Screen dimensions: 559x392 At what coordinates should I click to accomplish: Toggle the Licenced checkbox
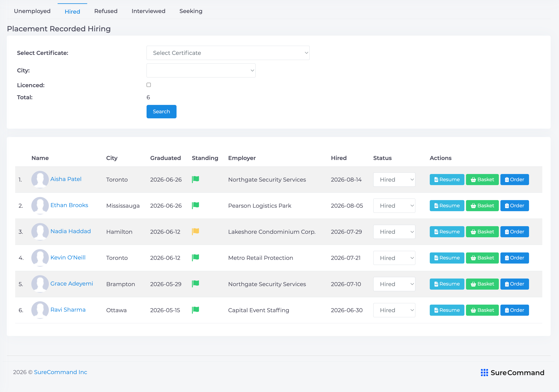coord(149,85)
